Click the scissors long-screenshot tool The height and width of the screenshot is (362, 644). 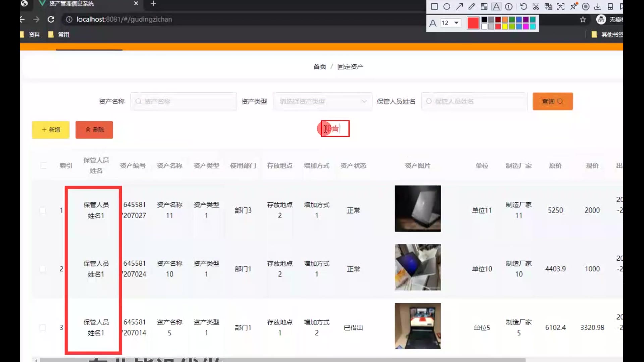pos(536,6)
